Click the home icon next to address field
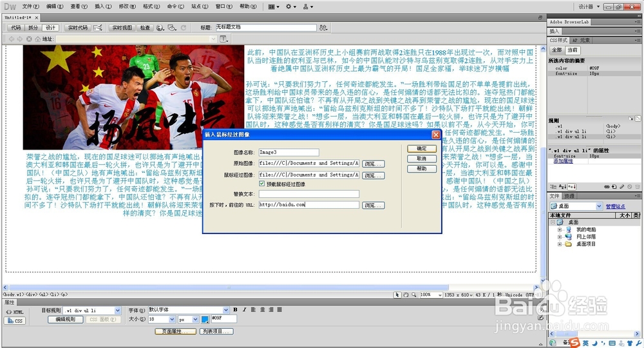This screenshot has height=348, width=644. [38, 39]
